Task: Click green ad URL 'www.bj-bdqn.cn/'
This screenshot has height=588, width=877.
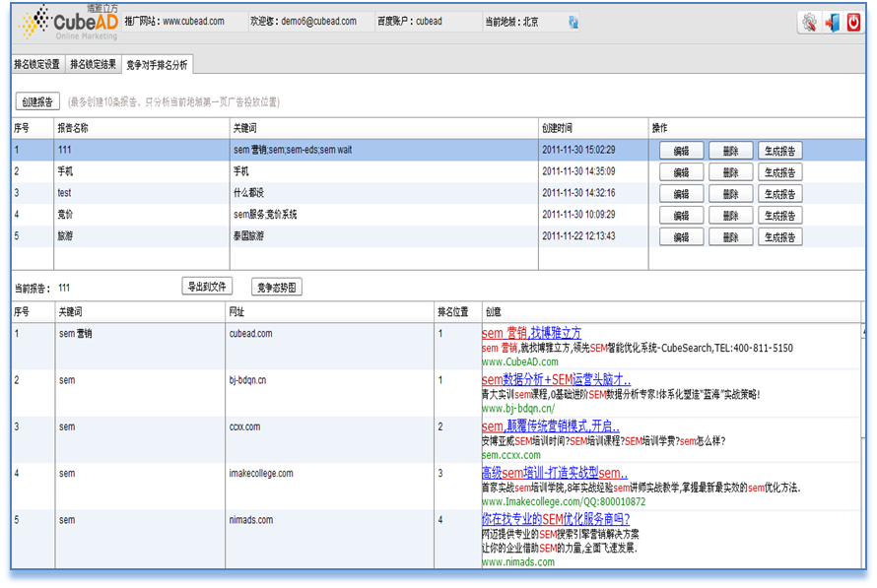Action: pos(518,409)
